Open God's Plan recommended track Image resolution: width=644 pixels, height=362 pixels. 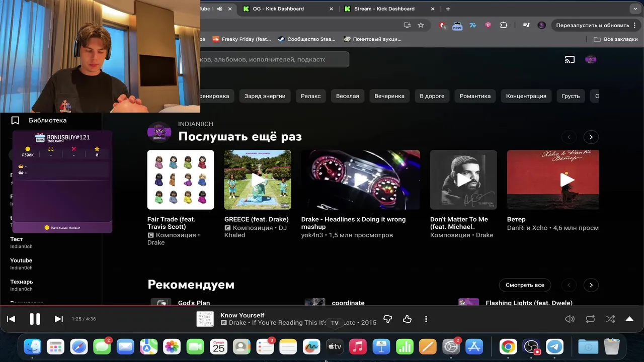tap(194, 303)
